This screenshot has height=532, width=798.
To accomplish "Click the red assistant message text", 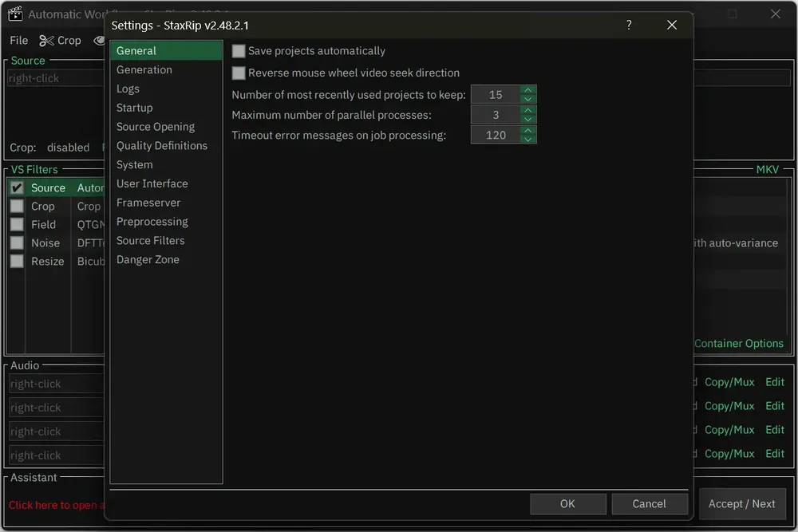I will (57, 505).
